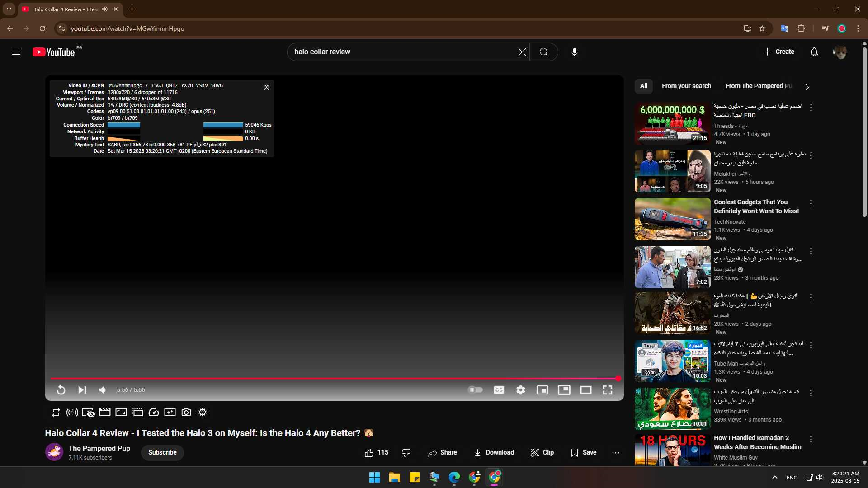
Task: Open the Windows Start menu
Action: [374, 477]
